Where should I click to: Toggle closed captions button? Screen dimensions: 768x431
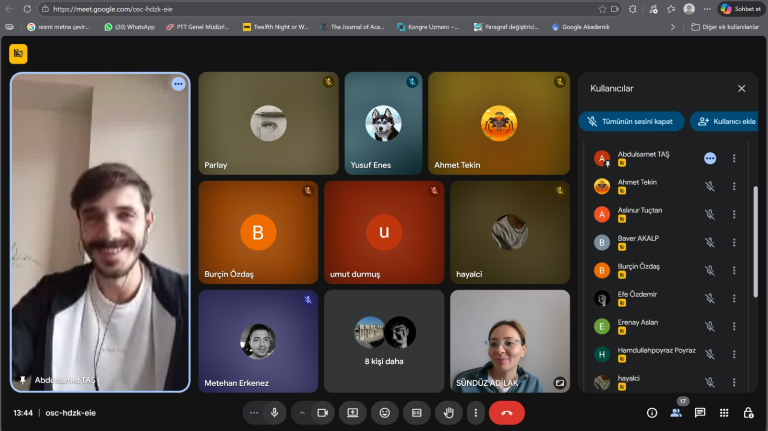click(417, 412)
